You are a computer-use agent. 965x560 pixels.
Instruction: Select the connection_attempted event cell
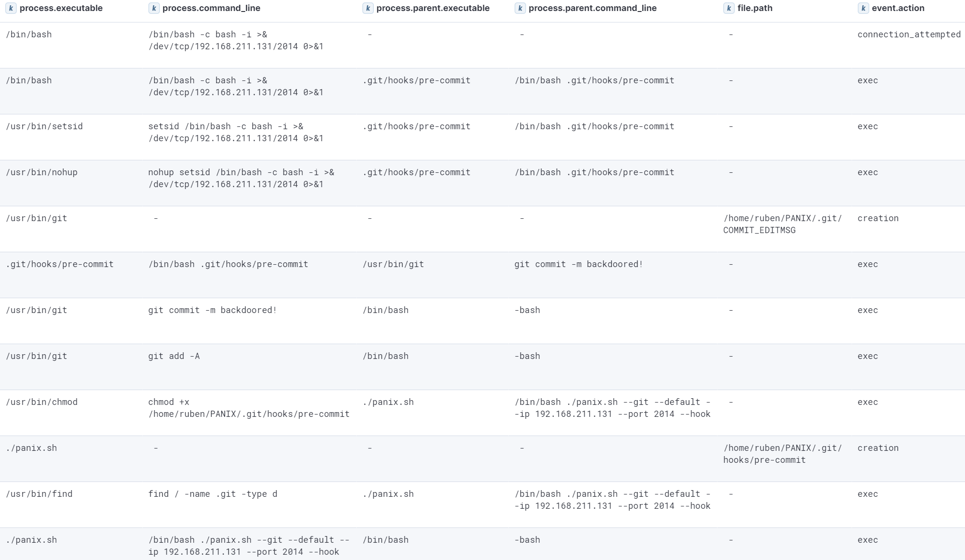(909, 34)
